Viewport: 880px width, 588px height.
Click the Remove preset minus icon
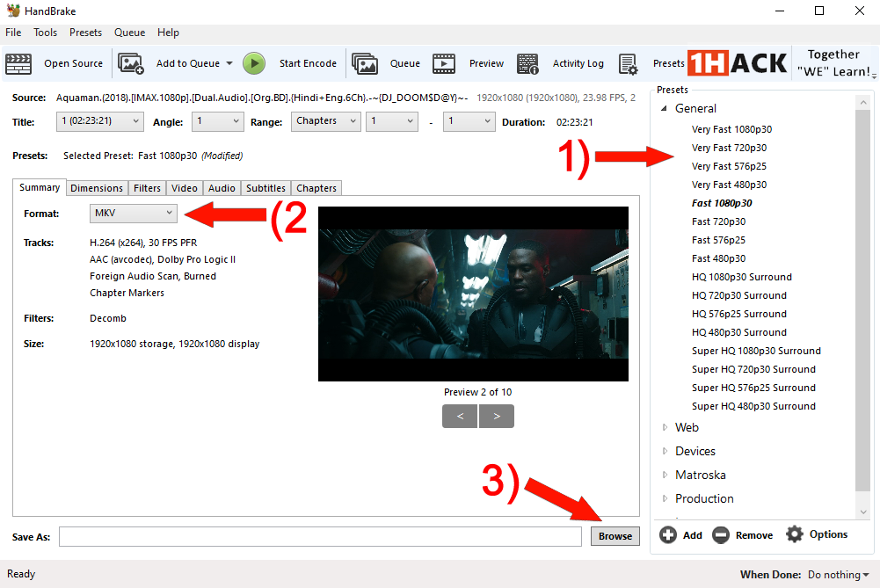pos(721,534)
